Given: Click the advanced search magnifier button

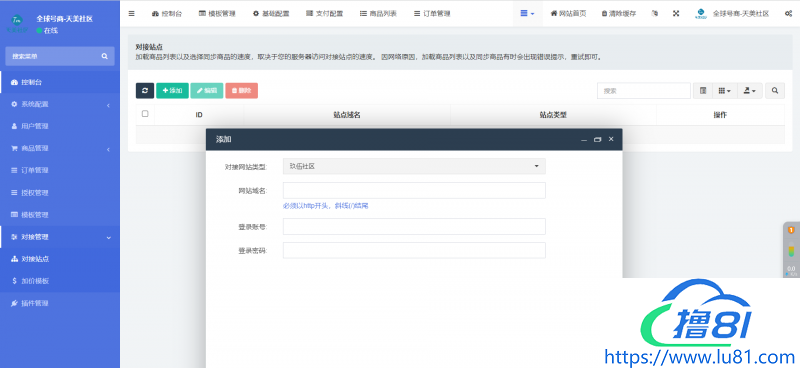Looking at the screenshot, I should click(x=775, y=90).
